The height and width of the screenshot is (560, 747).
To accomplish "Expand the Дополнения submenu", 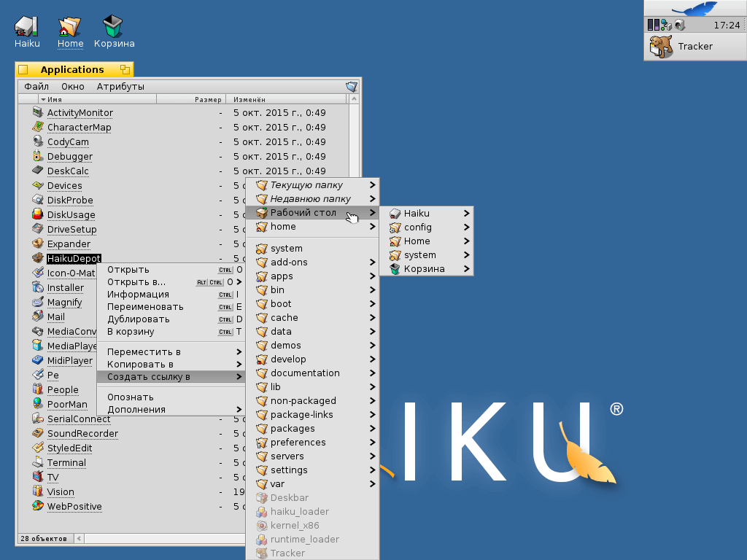I will [x=171, y=410].
